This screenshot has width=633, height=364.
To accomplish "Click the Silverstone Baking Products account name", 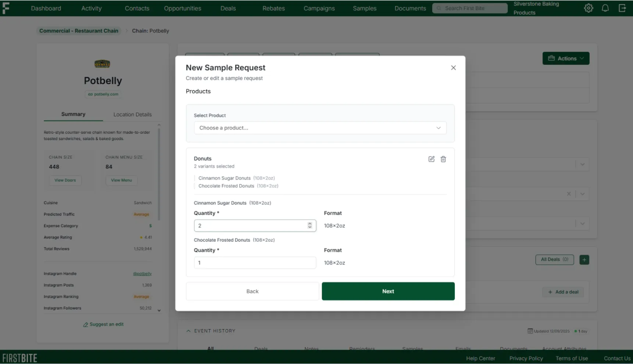I will (x=536, y=8).
